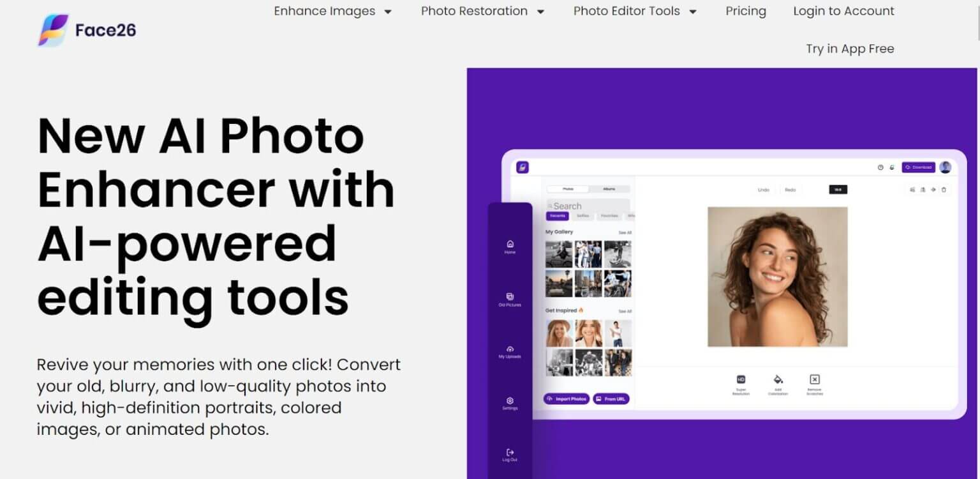Select the Super Resolution HD tool

741,379
